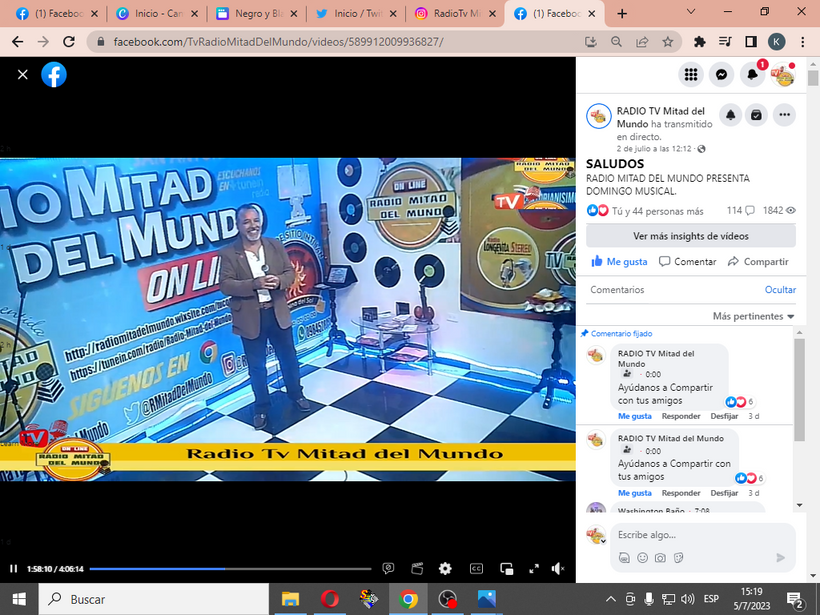Click the Buscar taskbar search box
820x615 pixels.
[x=154, y=599]
